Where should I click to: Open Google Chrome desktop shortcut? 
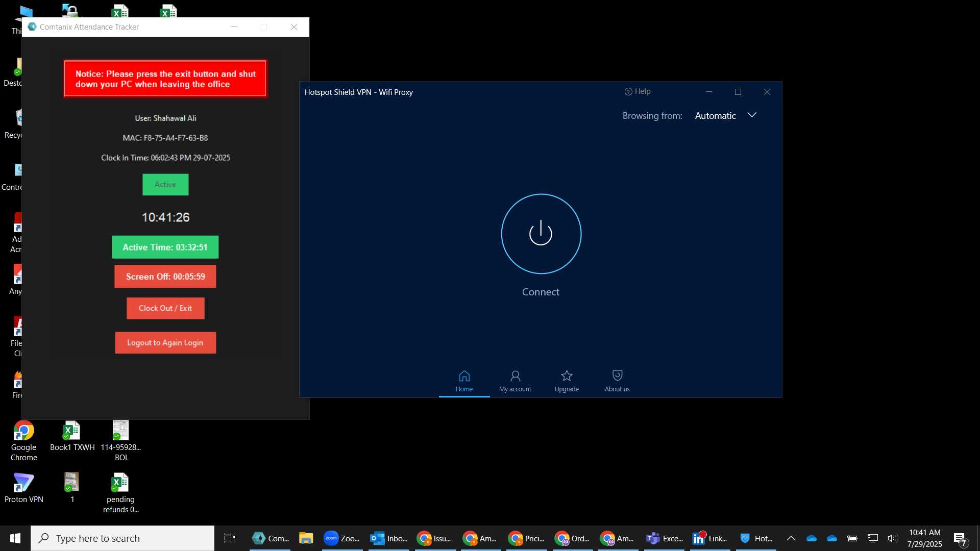pyautogui.click(x=24, y=441)
